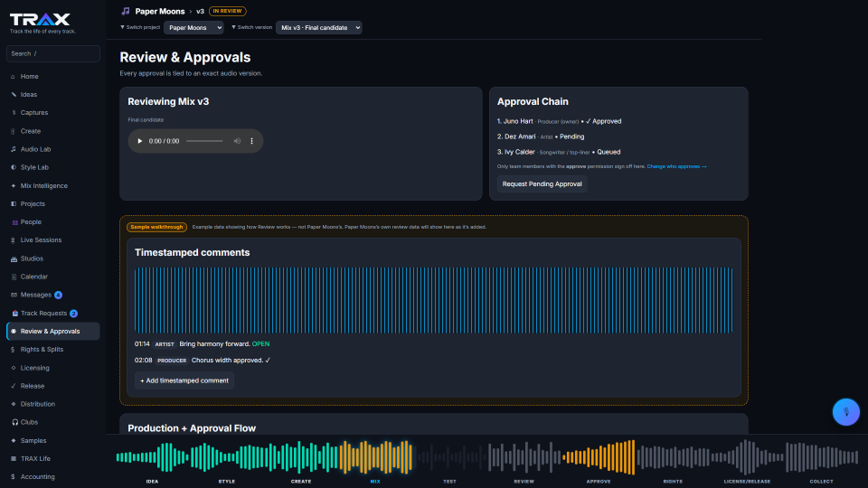This screenshot has width=868, height=488.
Task: Go to Captures in the sidebar
Action: [x=33, y=113]
